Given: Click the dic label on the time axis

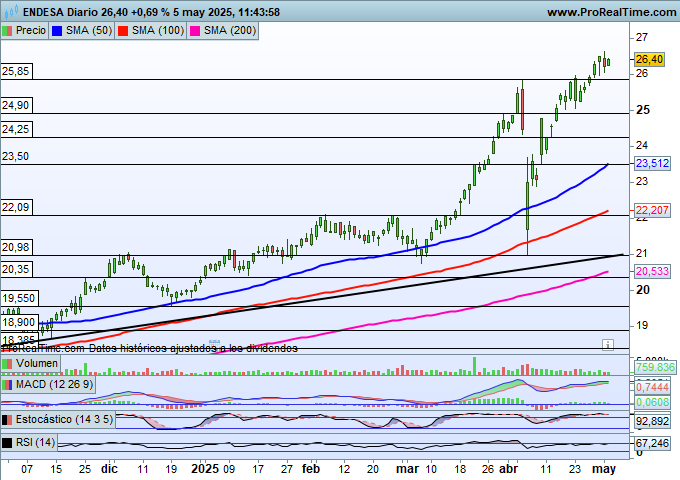Looking at the screenshot, I should point(109,469).
